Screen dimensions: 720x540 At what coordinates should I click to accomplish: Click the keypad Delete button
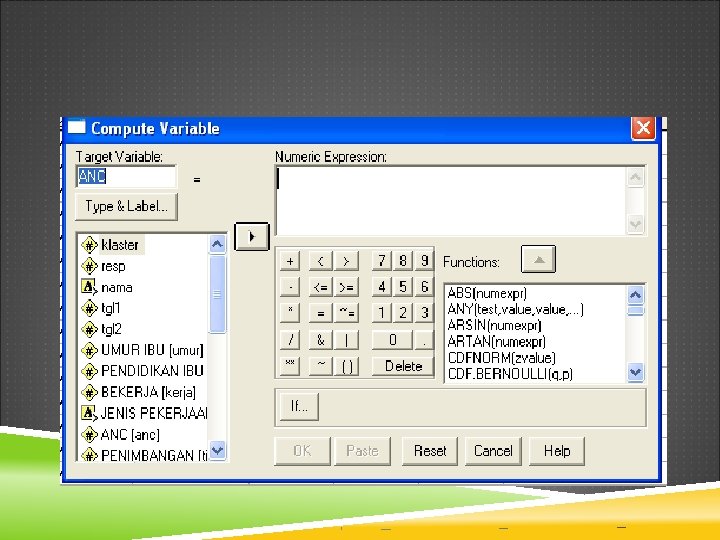tap(403, 366)
